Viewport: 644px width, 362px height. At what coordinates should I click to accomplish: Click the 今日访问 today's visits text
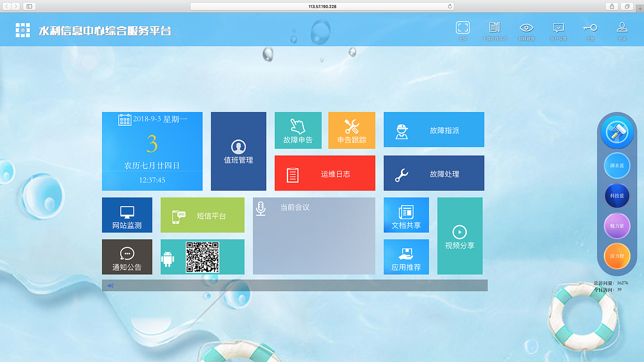pos(608,290)
